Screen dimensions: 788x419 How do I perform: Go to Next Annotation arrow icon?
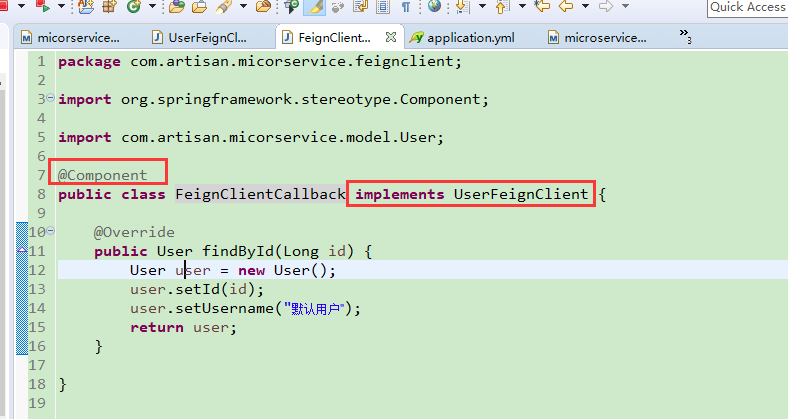462,7
